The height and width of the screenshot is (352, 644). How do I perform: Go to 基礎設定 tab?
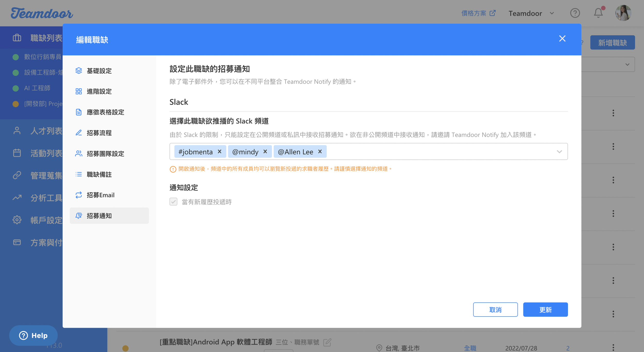(99, 71)
